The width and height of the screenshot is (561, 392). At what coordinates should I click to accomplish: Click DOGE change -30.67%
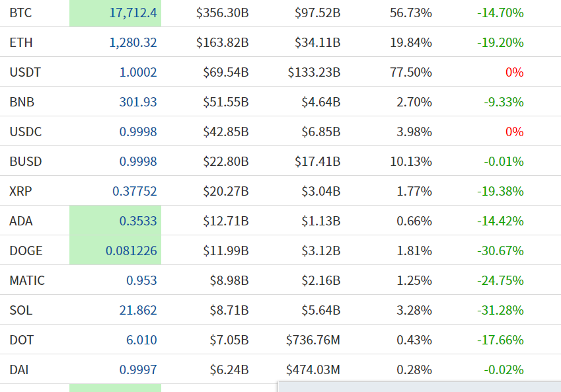pyautogui.click(x=500, y=251)
